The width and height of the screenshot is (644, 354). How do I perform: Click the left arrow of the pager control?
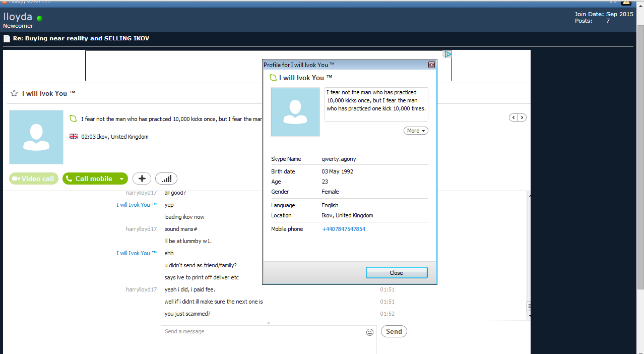click(513, 117)
